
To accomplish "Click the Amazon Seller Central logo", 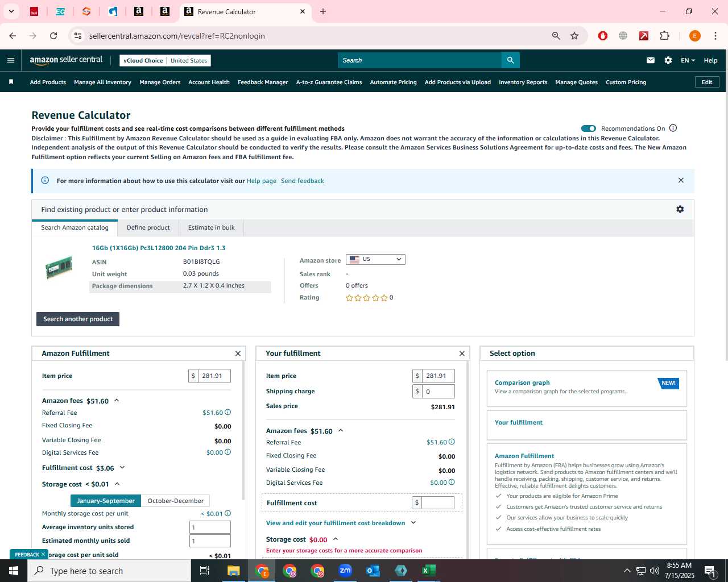I will pos(66,60).
